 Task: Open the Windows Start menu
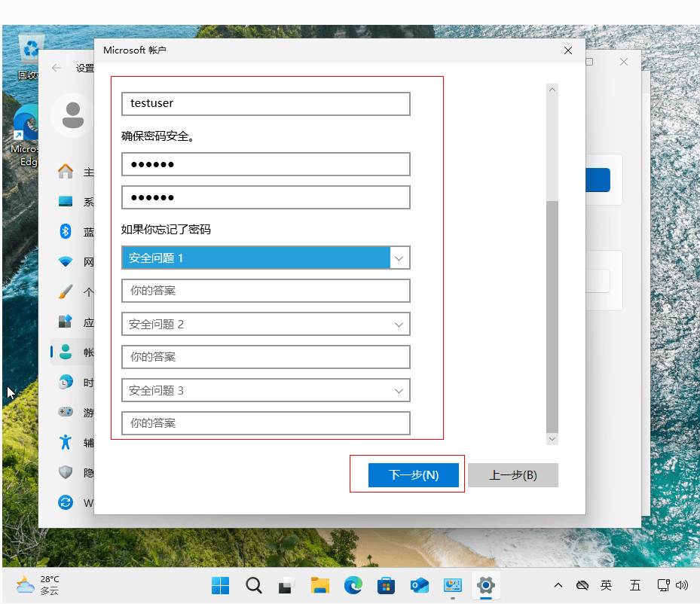tap(221, 585)
